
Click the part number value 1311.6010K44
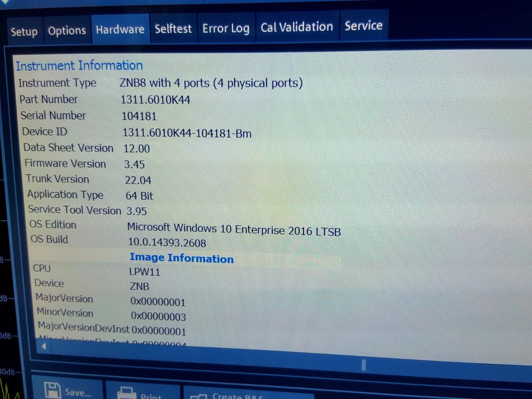[x=155, y=100]
